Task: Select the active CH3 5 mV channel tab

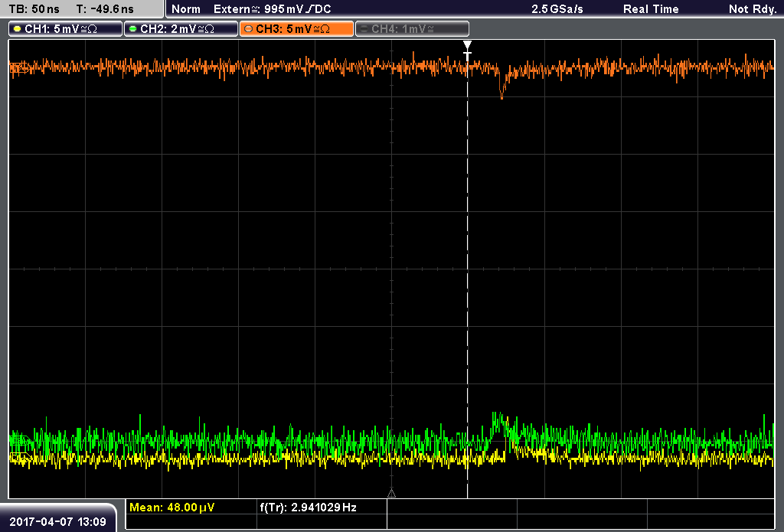Action: click(296, 29)
